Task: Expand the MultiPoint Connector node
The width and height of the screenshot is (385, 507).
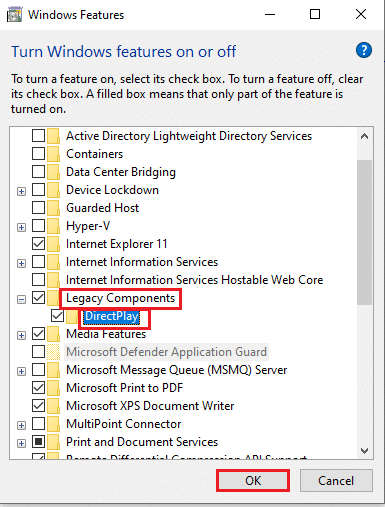Action: (21, 425)
